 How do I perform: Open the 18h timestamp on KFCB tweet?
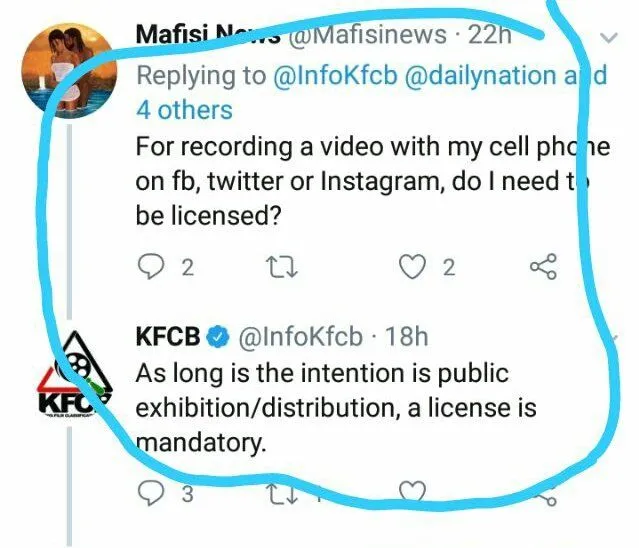point(406,336)
